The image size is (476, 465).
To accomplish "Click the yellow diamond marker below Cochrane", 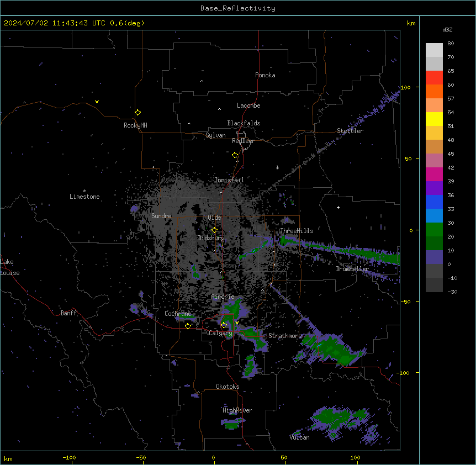I will pos(188,326).
